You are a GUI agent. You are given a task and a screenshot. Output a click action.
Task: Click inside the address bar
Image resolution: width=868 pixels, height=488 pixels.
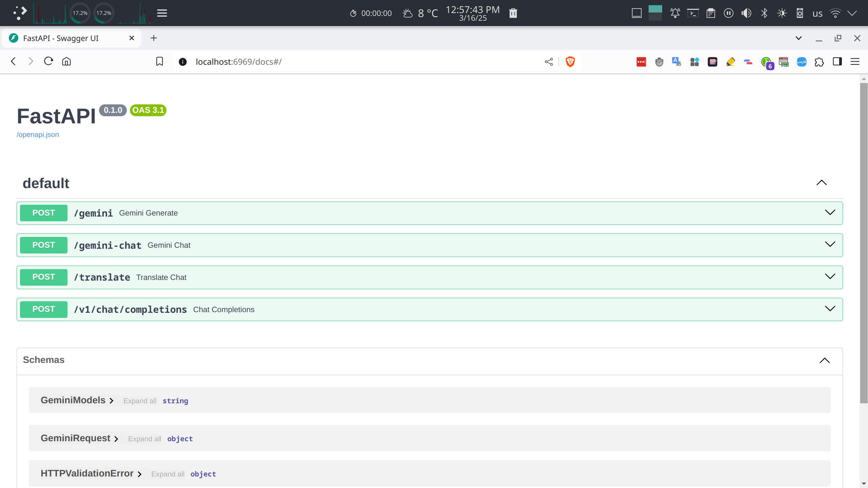pyautogui.click(x=305, y=62)
